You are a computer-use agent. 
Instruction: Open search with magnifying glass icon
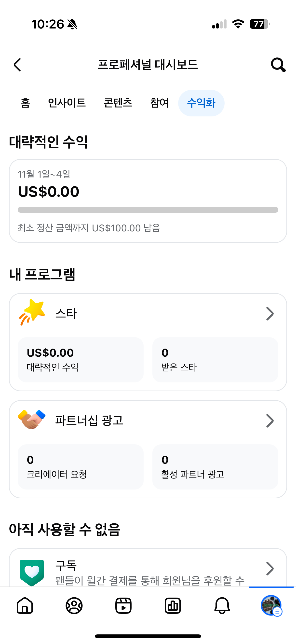point(278,65)
